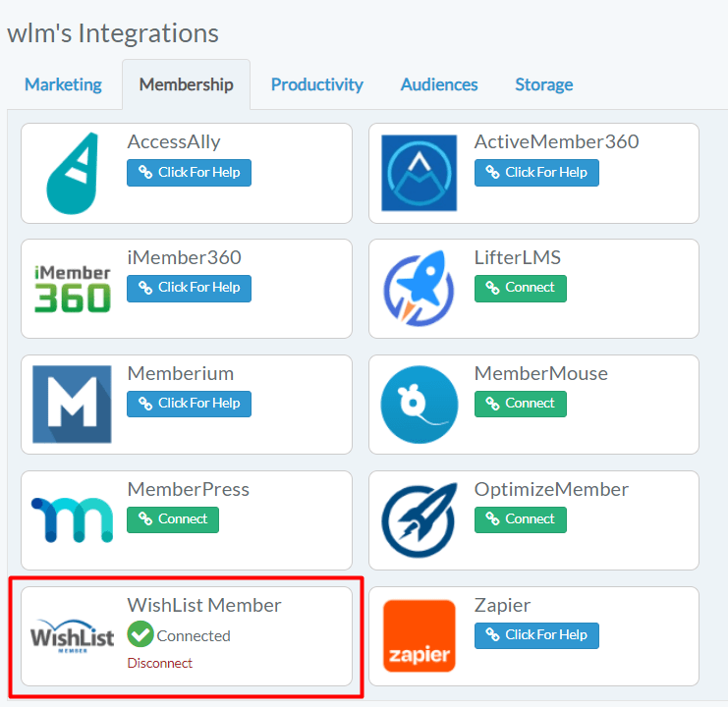The image size is (728, 707).
Task: Connect the MemberMouse integration
Action: pos(520,404)
